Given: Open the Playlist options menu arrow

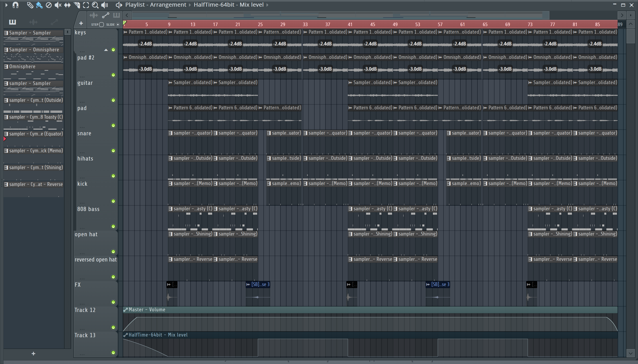Looking at the screenshot, I should click(x=6, y=5).
